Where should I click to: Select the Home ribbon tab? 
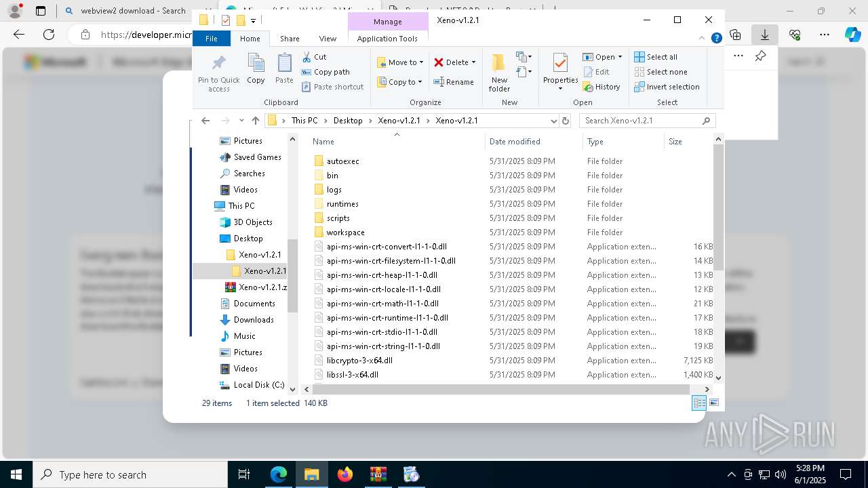[250, 39]
